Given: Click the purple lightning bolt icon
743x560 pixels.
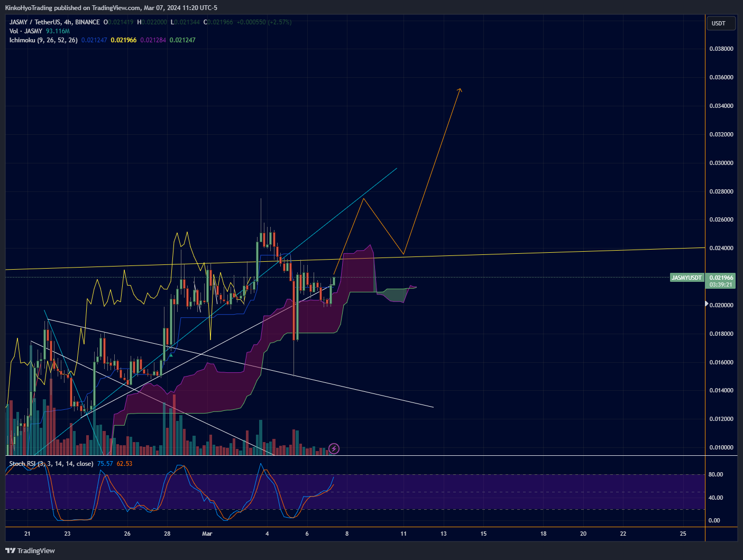Looking at the screenshot, I should point(334,449).
